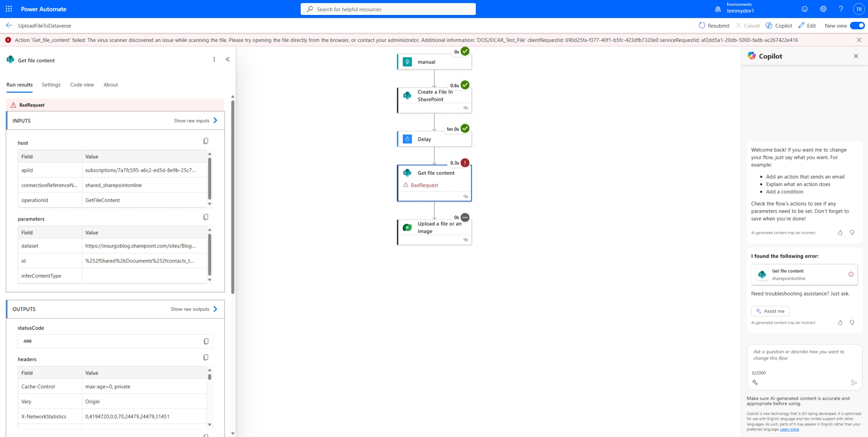Screen dimensions: 868x437
Task: Click the BadRequest label in left panel
Action: (x=32, y=105)
